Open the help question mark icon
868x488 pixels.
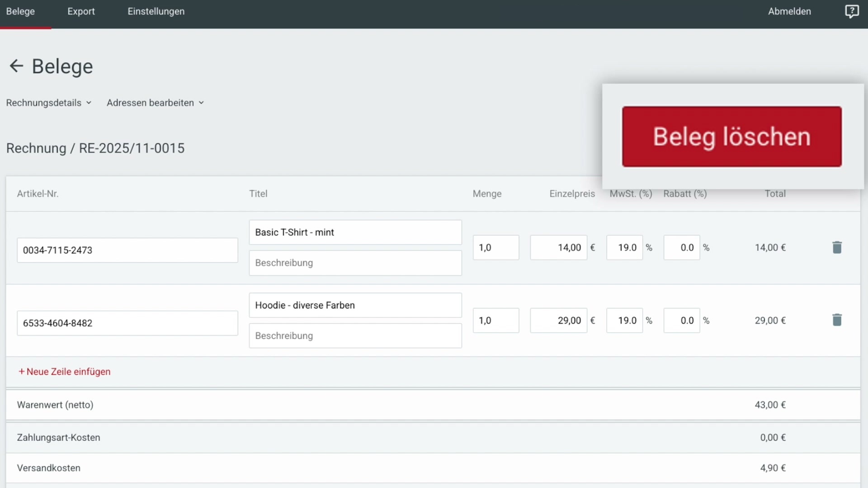(852, 11)
